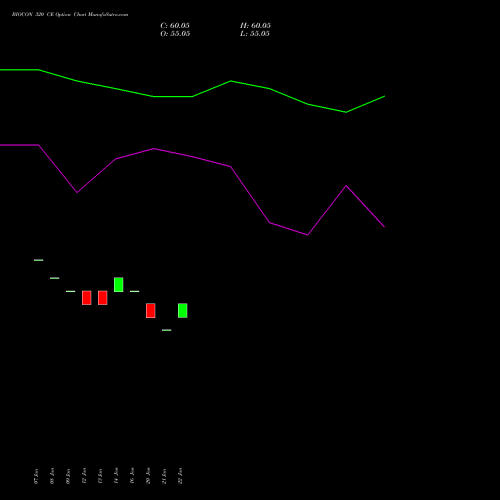Select the green candle above 14 Jan
This screenshot has width=500, height=500.
pos(119,285)
